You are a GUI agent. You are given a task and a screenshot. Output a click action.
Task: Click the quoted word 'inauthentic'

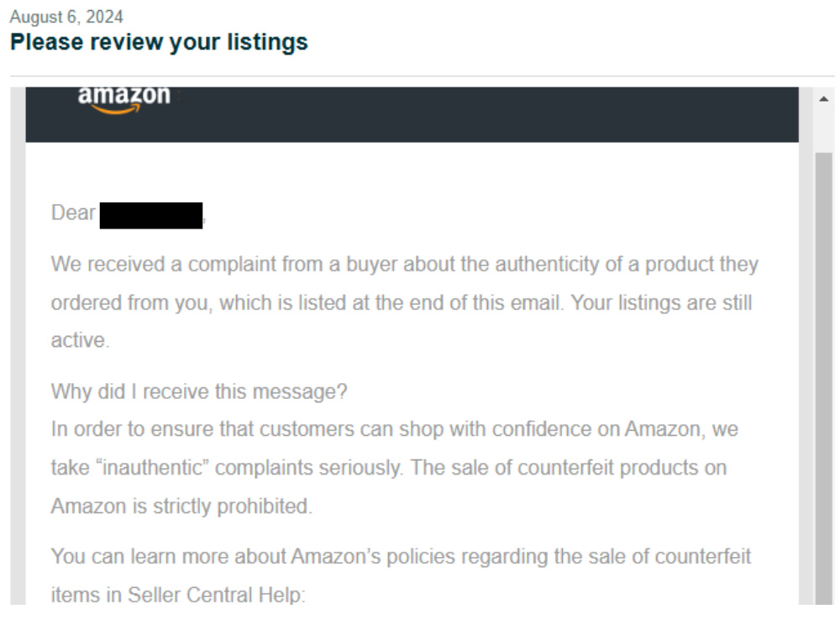tap(153, 468)
